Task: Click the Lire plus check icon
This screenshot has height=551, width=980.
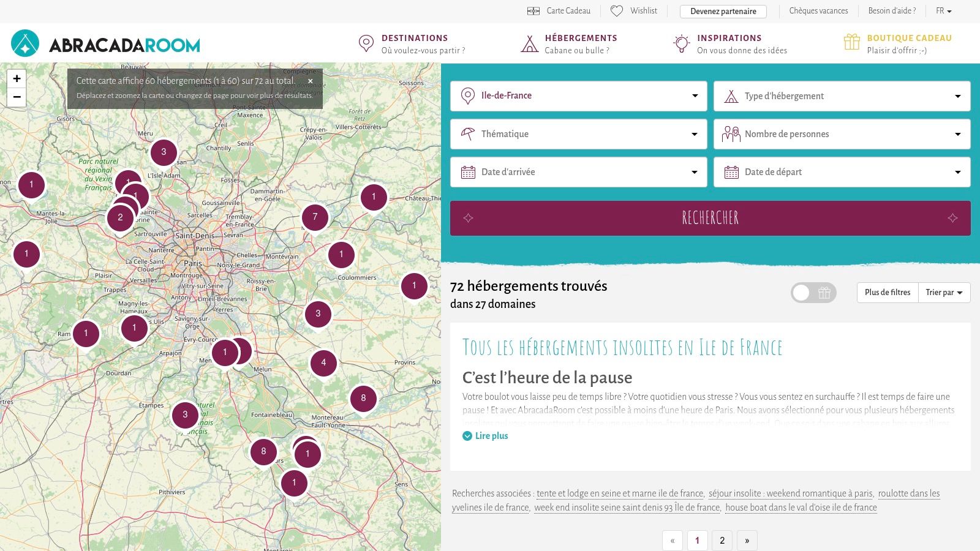Action: tap(467, 436)
